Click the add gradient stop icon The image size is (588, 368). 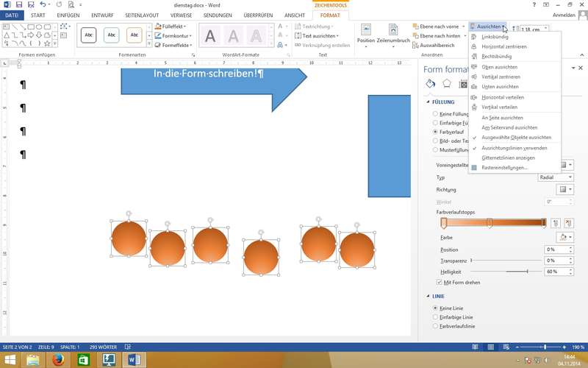coord(556,223)
